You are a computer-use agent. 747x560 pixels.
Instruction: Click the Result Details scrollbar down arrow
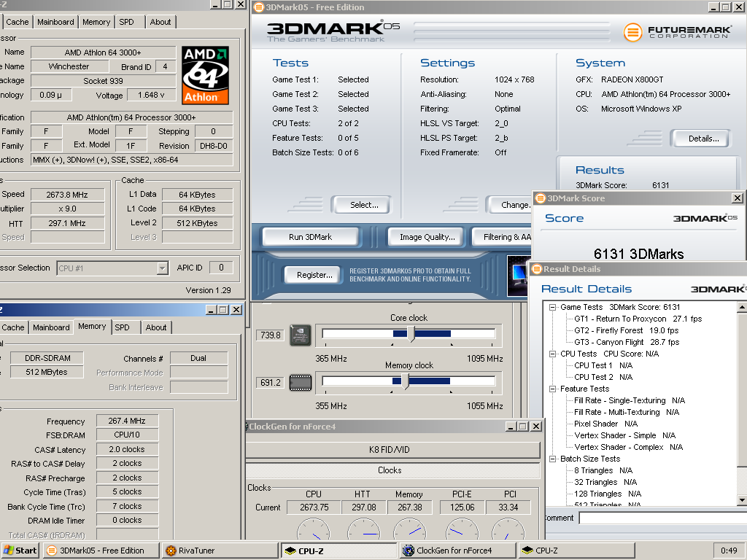coord(742,500)
